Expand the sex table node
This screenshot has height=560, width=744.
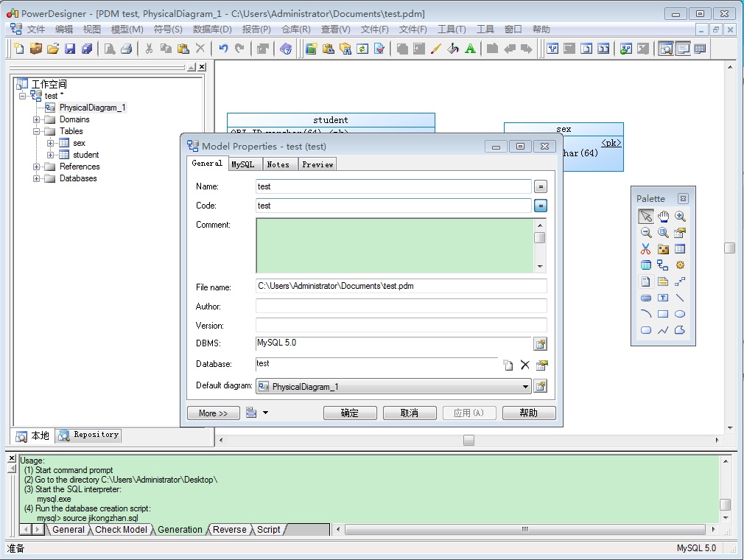pos(50,144)
